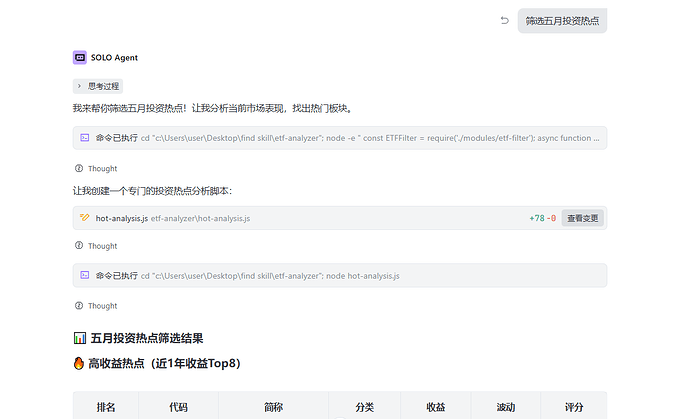This screenshot has height=419, width=690.
Task: Click the +78 -0 change count
Action: [543, 218]
